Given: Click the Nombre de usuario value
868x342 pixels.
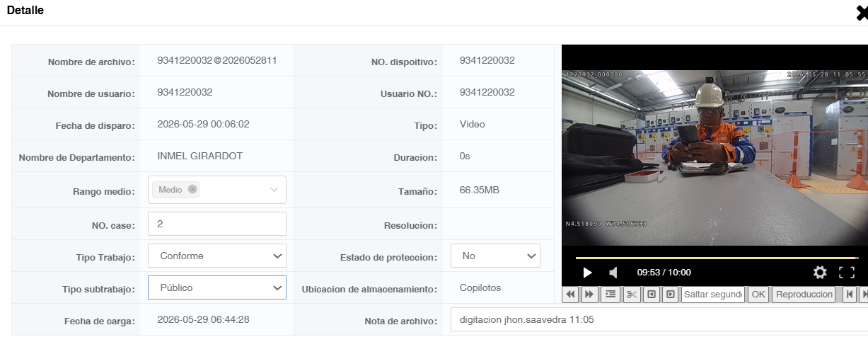Looking at the screenshot, I should pyautogui.click(x=185, y=92).
